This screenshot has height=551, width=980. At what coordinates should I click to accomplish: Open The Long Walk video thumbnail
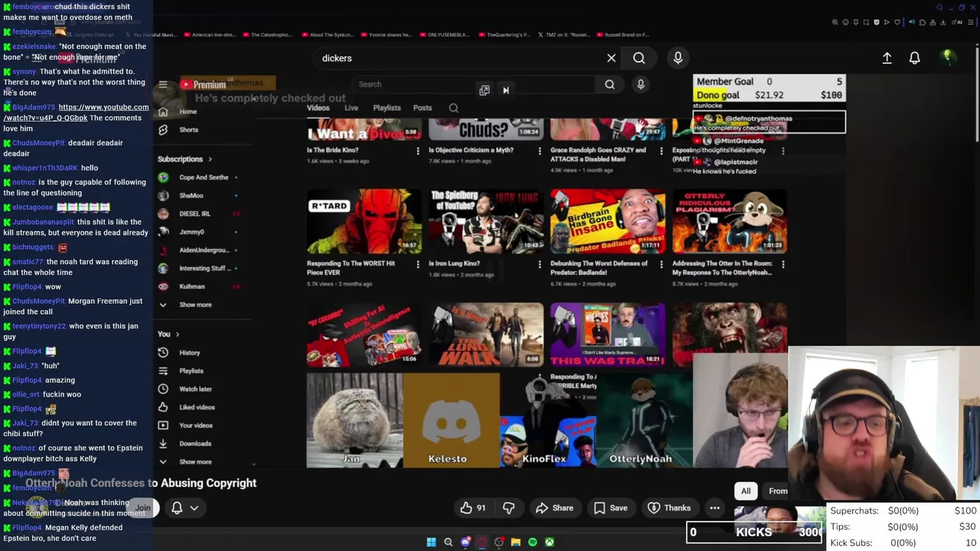pos(485,334)
